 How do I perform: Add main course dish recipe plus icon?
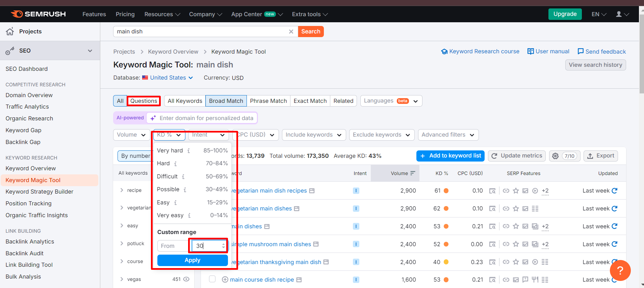tap(225, 280)
